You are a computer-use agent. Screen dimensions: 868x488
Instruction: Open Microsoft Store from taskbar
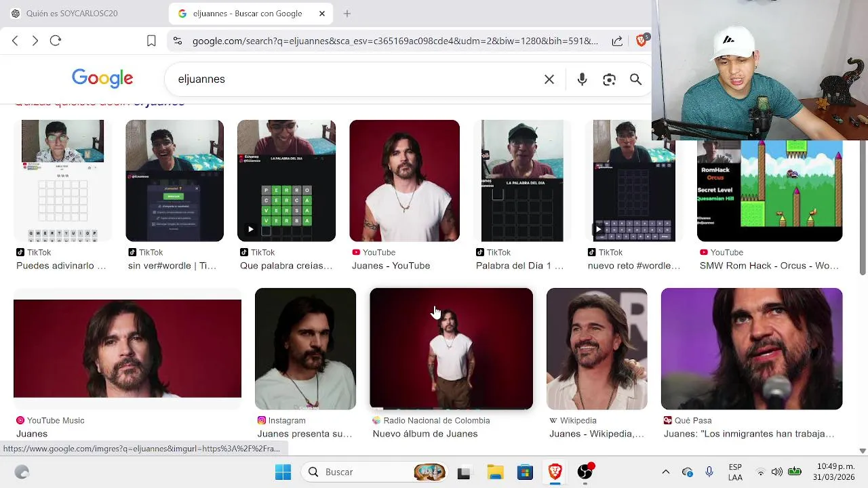click(x=525, y=472)
